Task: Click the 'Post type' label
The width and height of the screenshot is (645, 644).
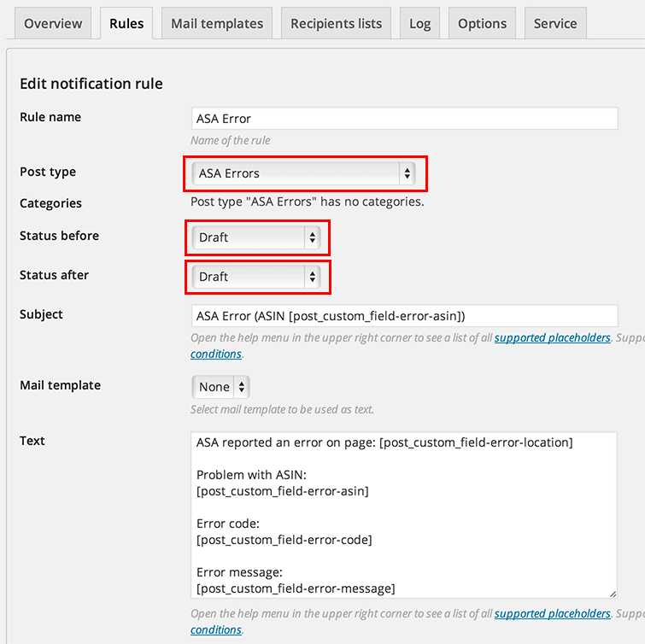Action: tap(48, 172)
